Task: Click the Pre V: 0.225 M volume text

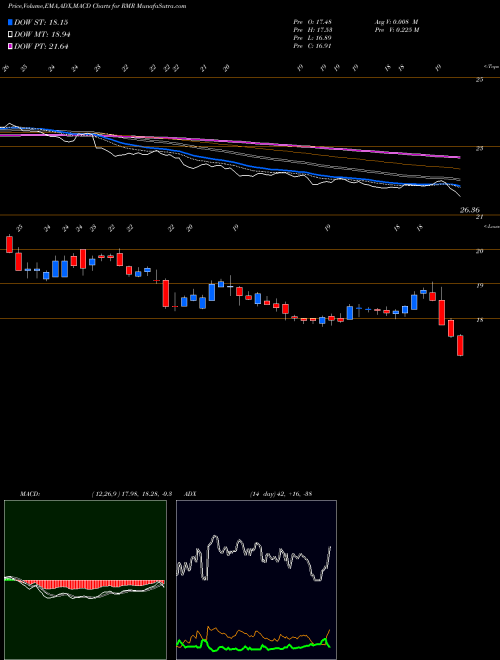Action: tap(396, 30)
